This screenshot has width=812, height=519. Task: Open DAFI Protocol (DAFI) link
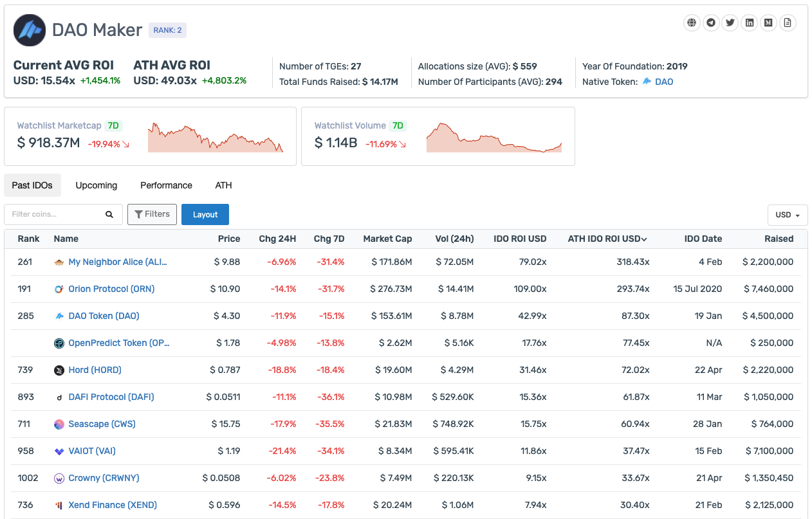[111, 397]
